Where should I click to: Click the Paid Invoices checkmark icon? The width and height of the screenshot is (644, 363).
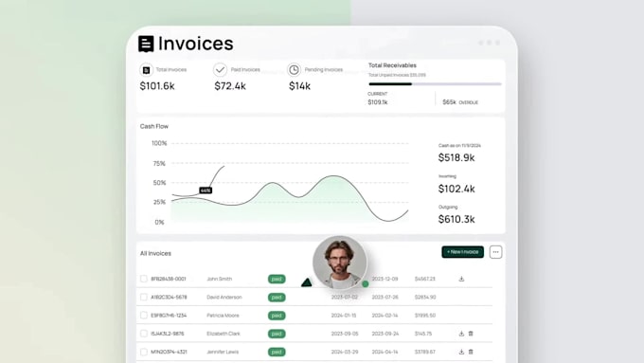pyautogui.click(x=220, y=70)
